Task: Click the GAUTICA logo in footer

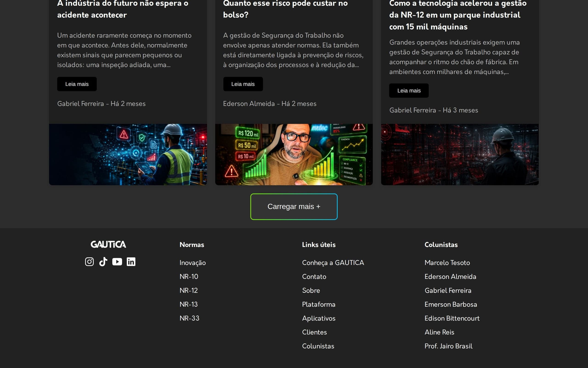Action: click(108, 244)
